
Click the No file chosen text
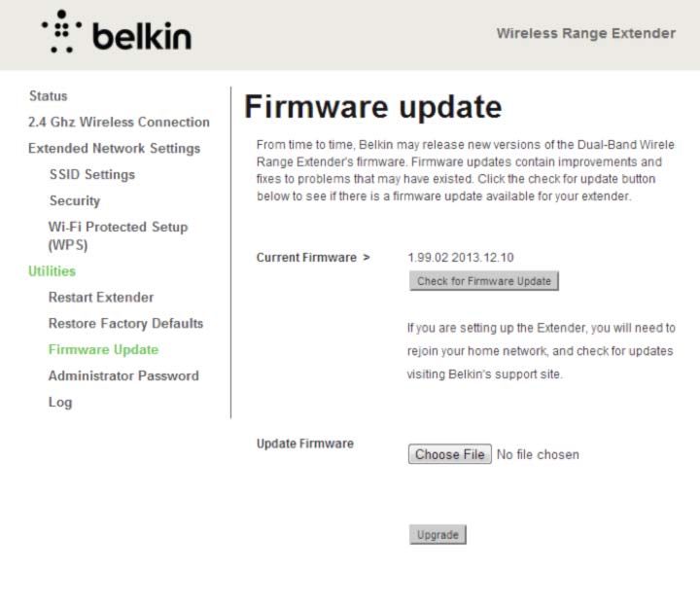pyautogui.click(x=538, y=454)
